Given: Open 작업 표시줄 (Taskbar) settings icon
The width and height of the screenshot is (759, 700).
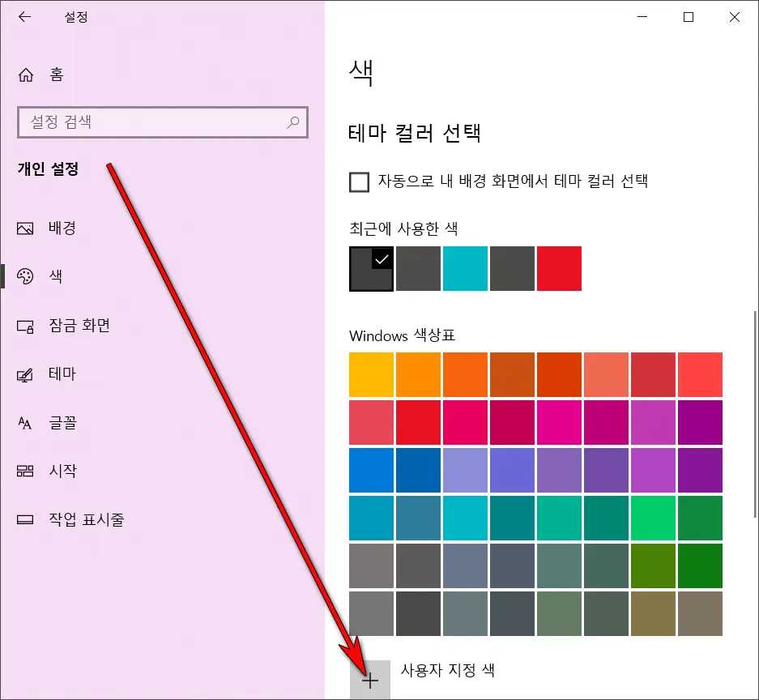Looking at the screenshot, I should pyautogui.click(x=27, y=519).
